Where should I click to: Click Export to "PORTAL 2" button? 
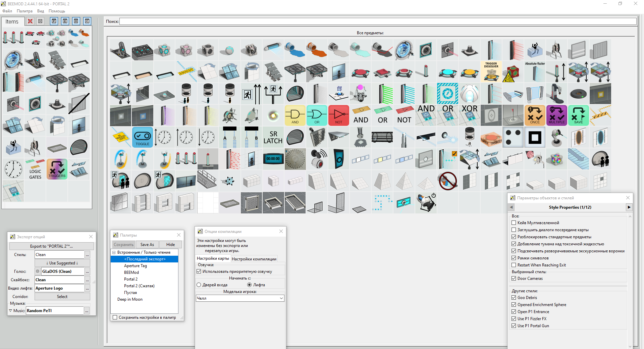pos(51,246)
